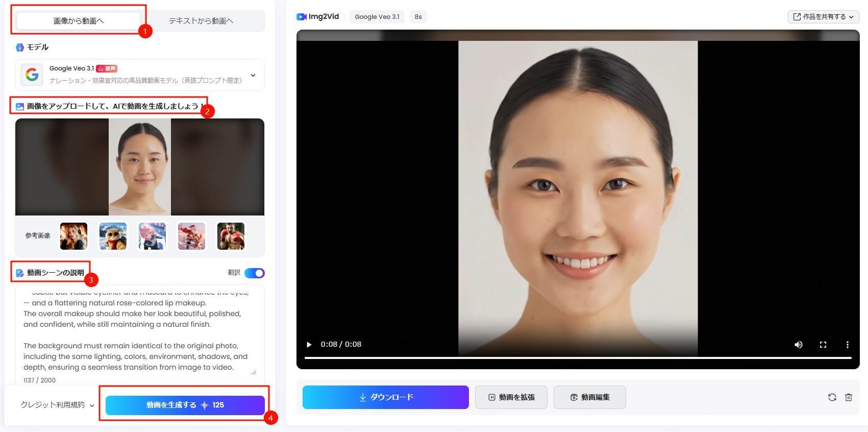
Task: Toggle the 翻訳 translation switch
Action: (254, 273)
